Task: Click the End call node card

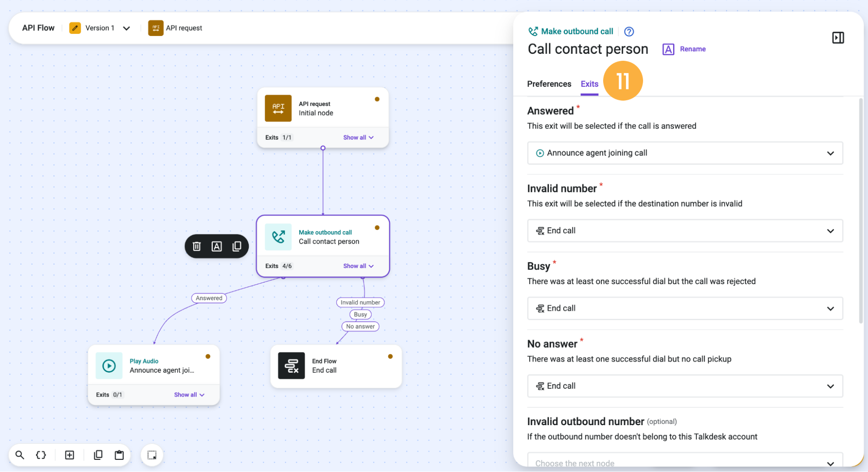Action: tap(336, 366)
